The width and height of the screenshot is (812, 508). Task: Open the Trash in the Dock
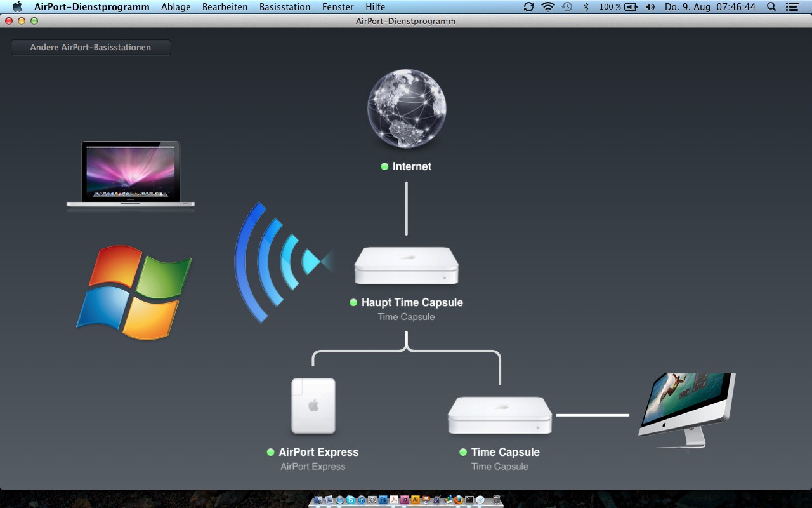[x=497, y=500]
